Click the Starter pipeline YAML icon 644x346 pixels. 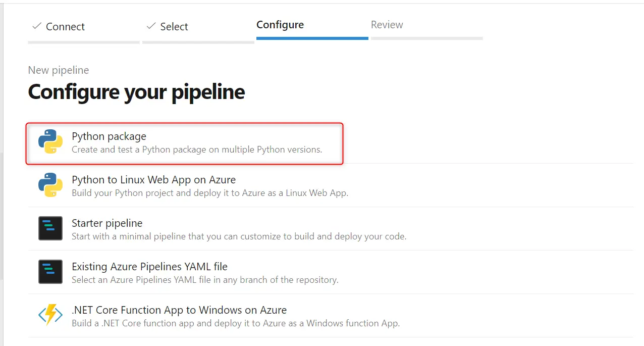pos(50,228)
